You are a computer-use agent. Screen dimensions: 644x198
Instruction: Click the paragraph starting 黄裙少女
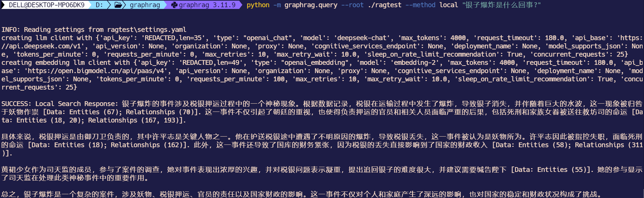(322, 174)
